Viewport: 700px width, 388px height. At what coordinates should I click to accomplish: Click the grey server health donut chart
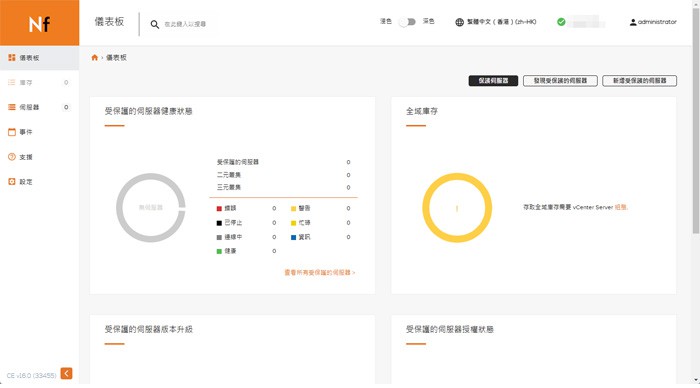coord(151,208)
